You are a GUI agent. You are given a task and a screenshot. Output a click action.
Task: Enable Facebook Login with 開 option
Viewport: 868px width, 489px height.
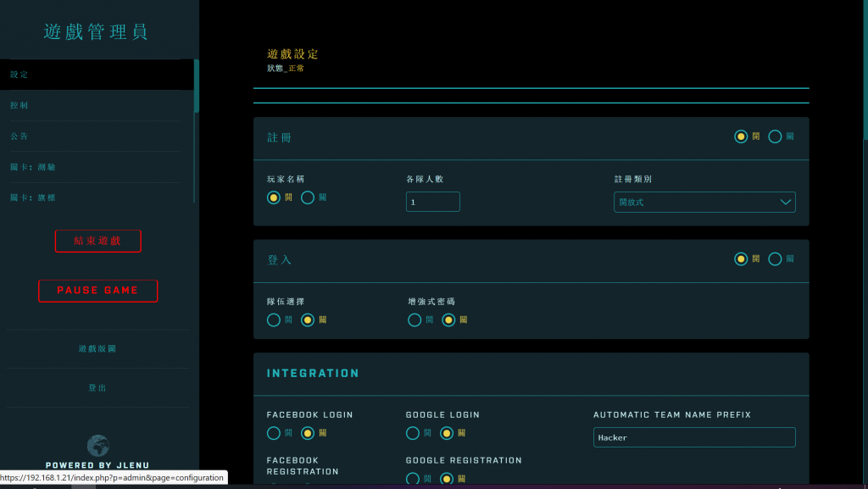[x=274, y=433]
